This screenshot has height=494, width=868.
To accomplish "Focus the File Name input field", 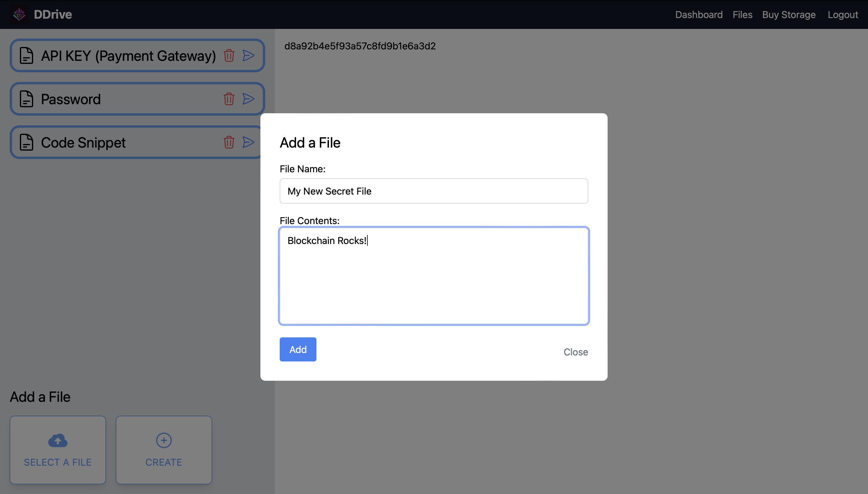I will click(x=433, y=191).
